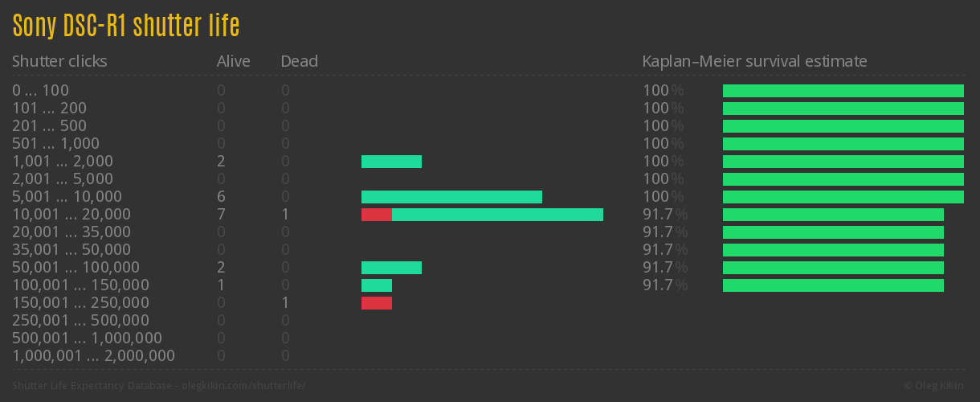The height and width of the screenshot is (402, 980).
Task: Click the 91.7% value for 100,001 … 150,000
Action: point(665,285)
